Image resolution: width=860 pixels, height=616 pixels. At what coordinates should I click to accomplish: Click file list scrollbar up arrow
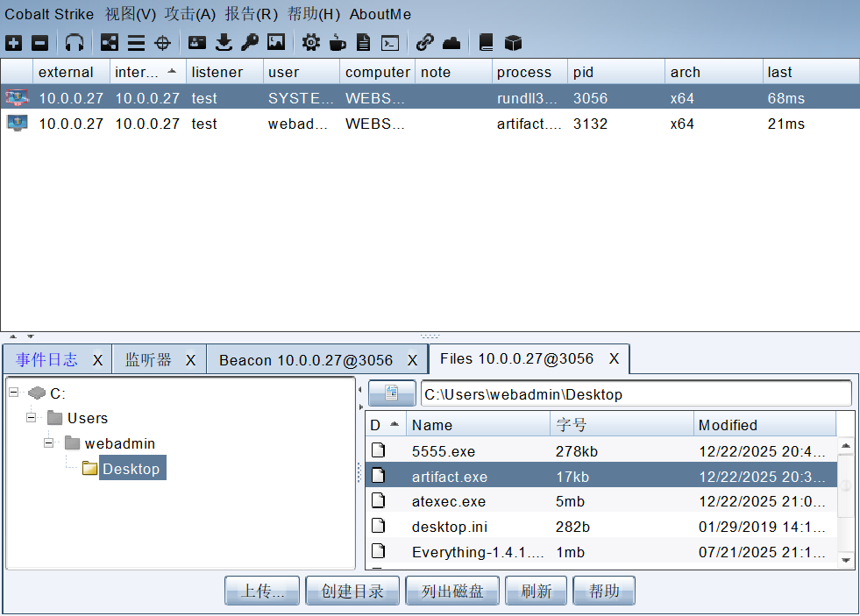coord(846,445)
